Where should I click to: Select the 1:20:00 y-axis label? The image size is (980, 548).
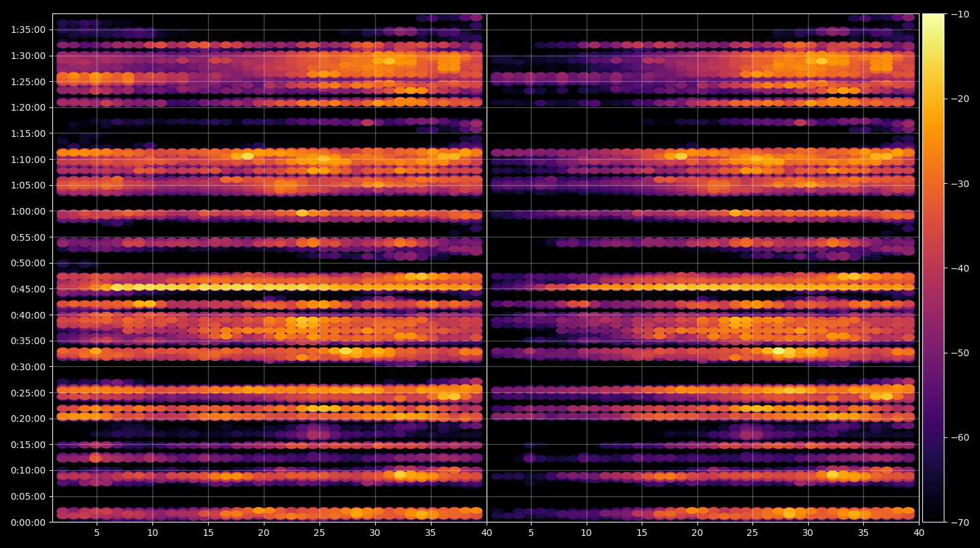28,107
